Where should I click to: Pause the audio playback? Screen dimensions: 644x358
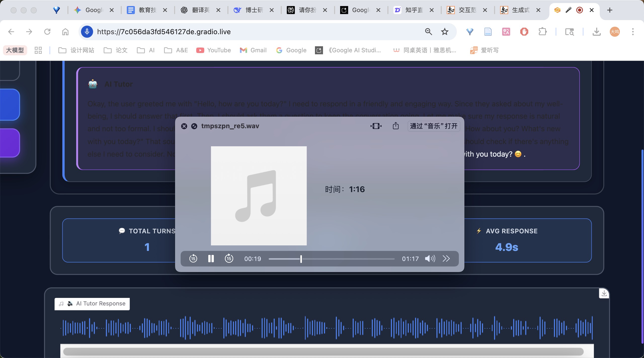click(x=211, y=258)
